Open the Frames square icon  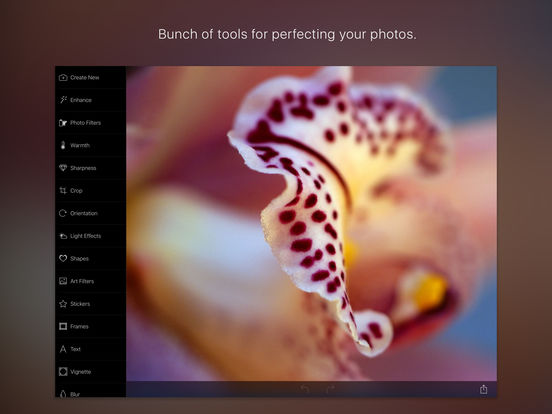click(x=63, y=326)
